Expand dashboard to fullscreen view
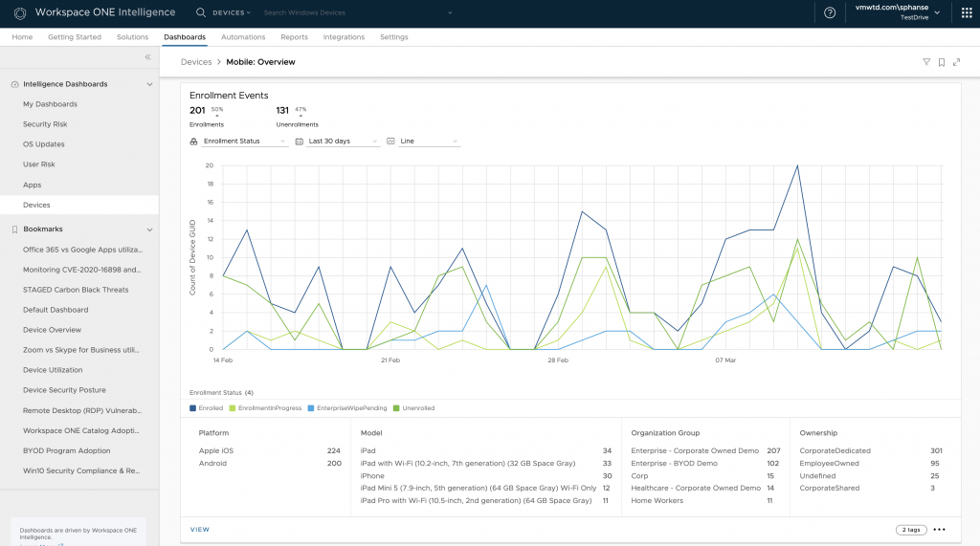980x546 pixels. 956,62
